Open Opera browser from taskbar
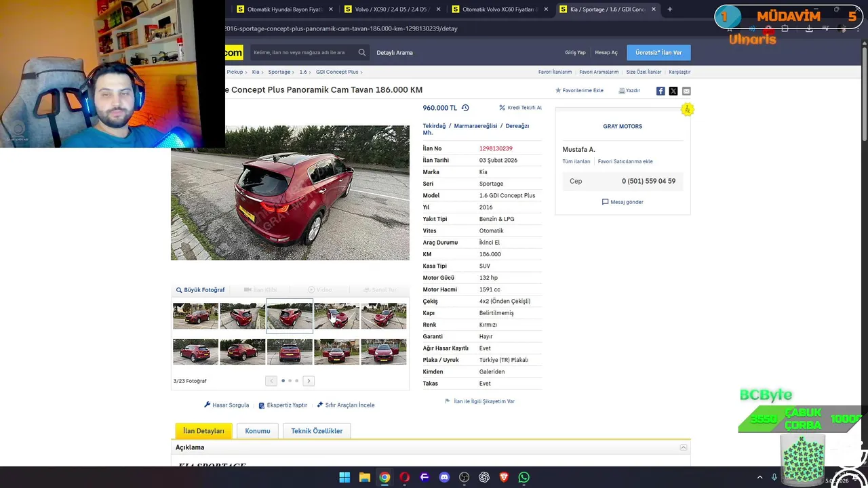The width and height of the screenshot is (868, 488). coord(405,477)
